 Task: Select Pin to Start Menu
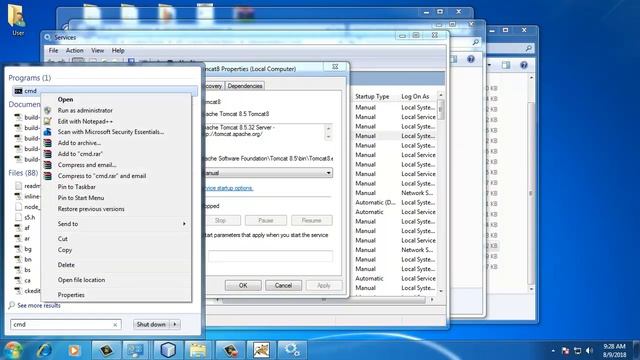click(81, 198)
